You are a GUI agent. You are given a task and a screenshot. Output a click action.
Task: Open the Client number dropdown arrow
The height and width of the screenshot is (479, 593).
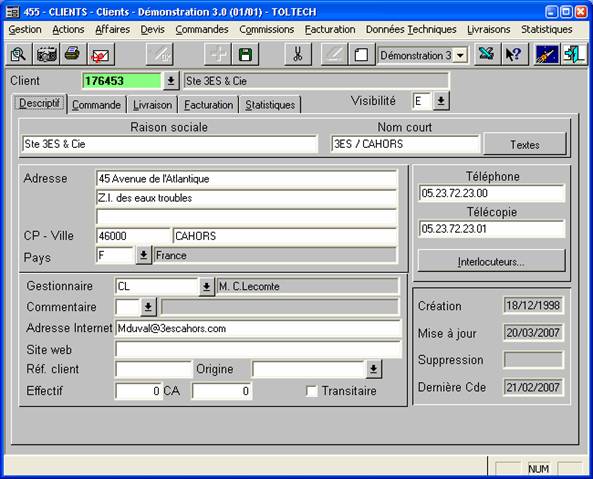[x=171, y=81]
